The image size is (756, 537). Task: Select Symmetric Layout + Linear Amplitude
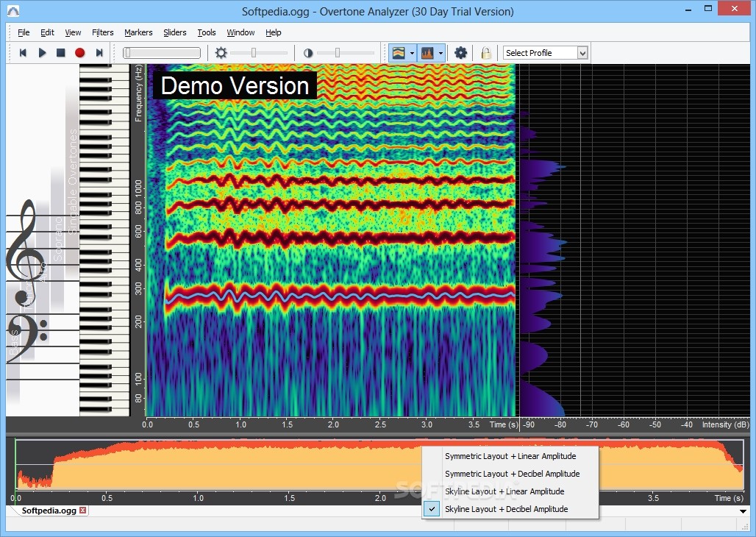(x=510, y=456)
